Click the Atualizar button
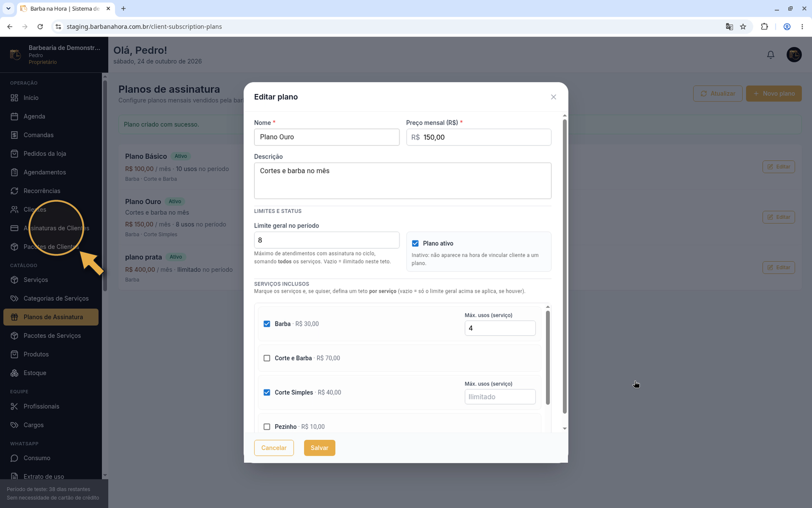This screenshot has width=812, height=508. pyautogui.click(x=718, y=93)
